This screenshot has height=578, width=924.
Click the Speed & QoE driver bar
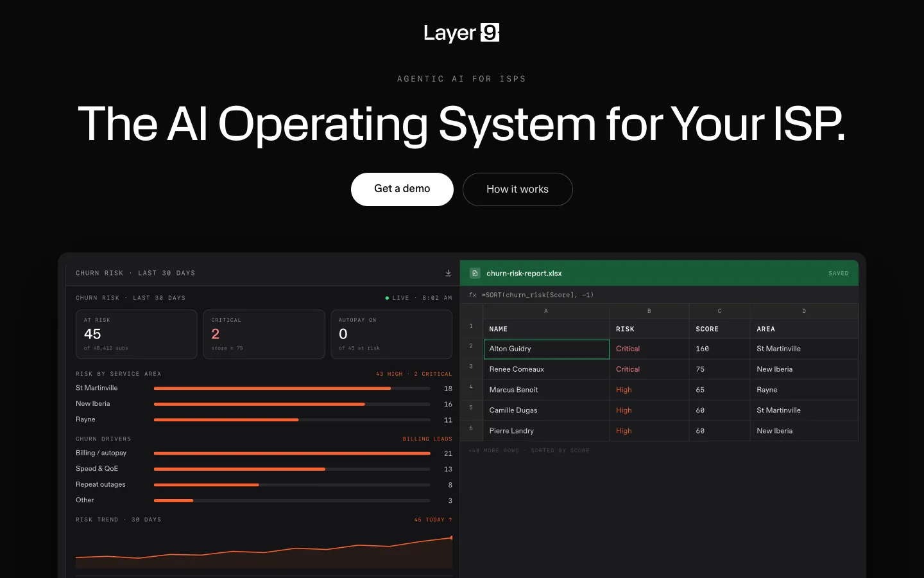point(292,469)
